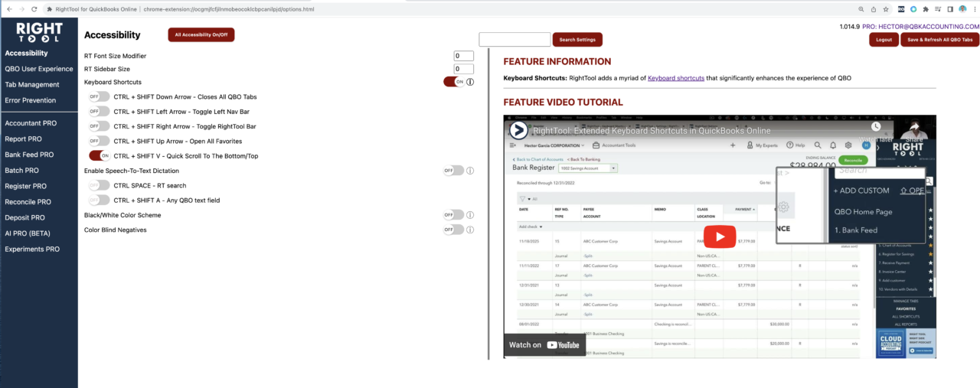This screenshot has height=388, width=980.
Task: Toggle CTRL SPACE - RT search switch
Action: pyautogui.click(x=99, y=185)
